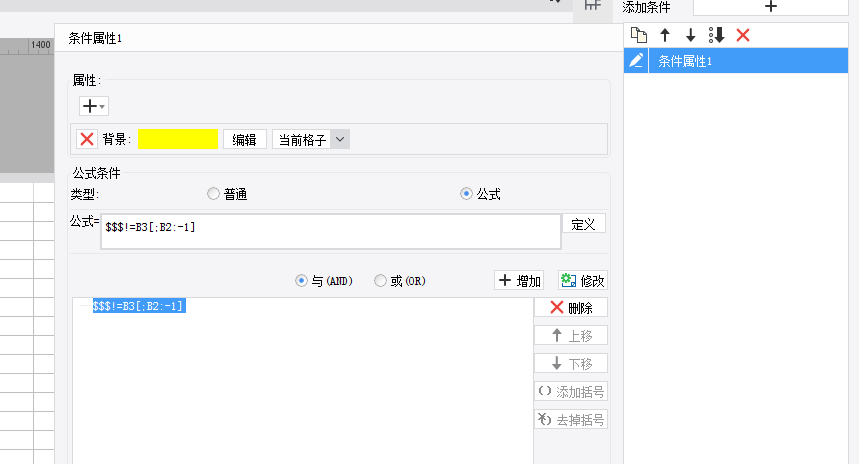Select the 普通 type radio button
The width and height of the screenshot is (859, 464).
pyautogui.click(x=213, y=193)
